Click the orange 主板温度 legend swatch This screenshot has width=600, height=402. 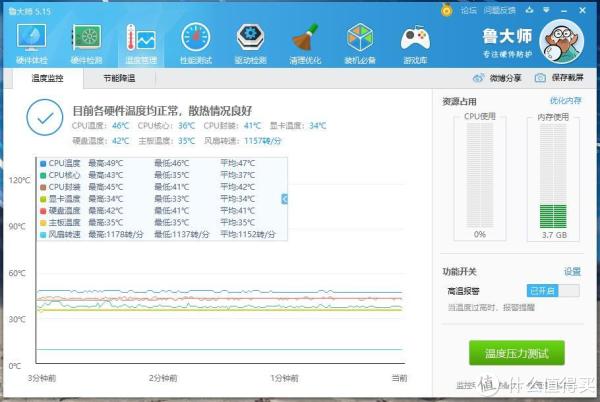(x=43, y=223)
